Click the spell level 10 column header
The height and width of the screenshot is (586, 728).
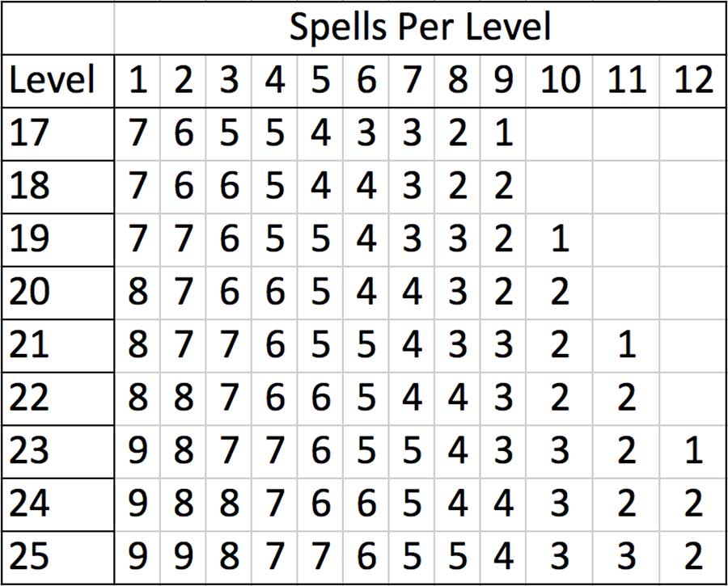(560, 81)
